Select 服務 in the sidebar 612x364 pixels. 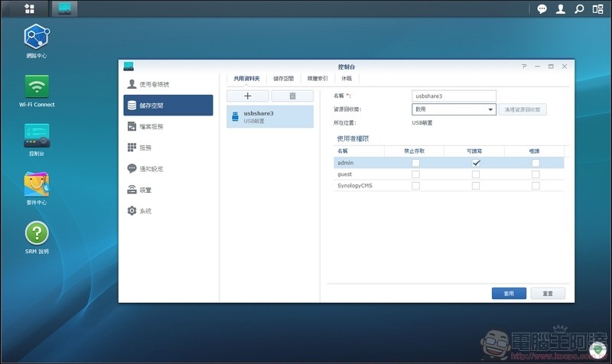[x=168, y=148]
